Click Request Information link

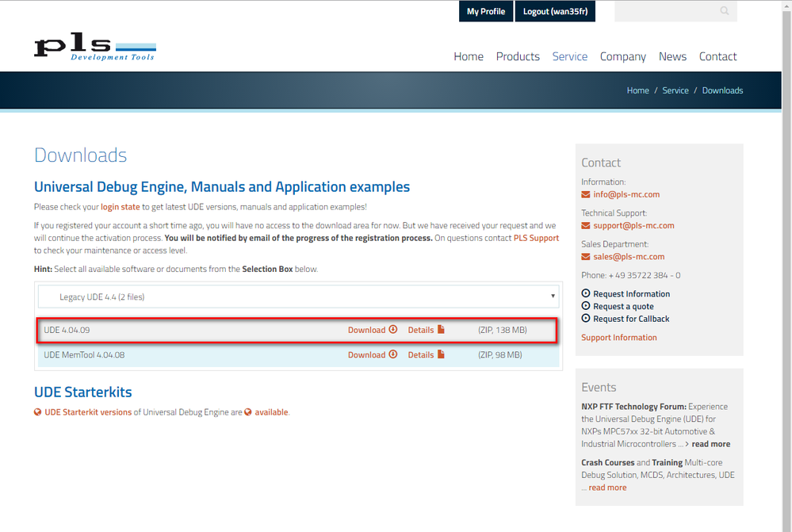pos(631,294)
